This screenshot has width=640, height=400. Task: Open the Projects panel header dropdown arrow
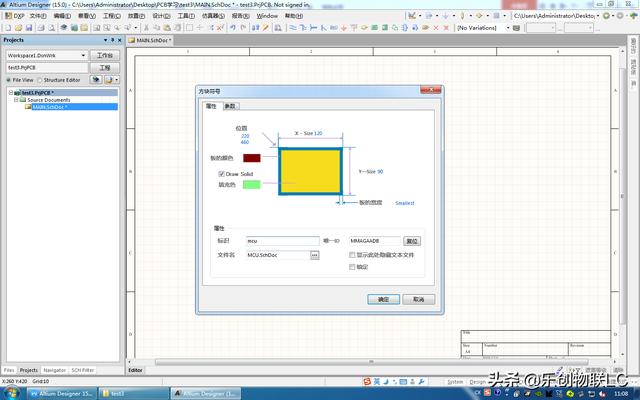pos(105,40)
